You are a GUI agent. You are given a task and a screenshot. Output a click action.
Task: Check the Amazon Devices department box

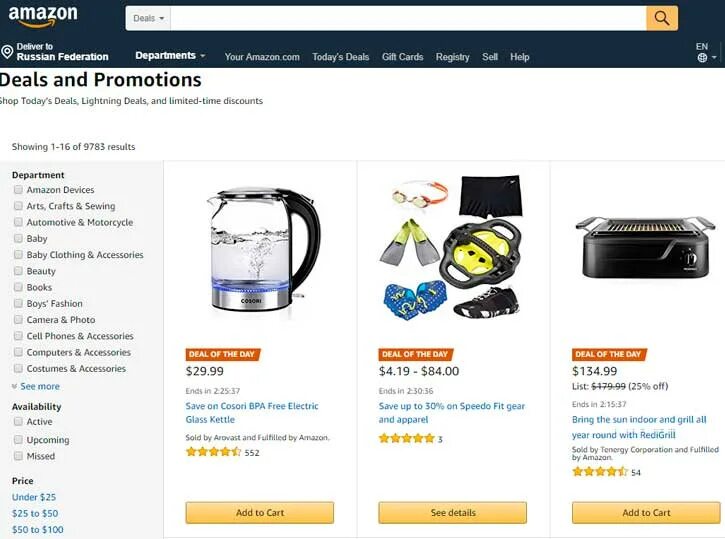coord(18,190)
